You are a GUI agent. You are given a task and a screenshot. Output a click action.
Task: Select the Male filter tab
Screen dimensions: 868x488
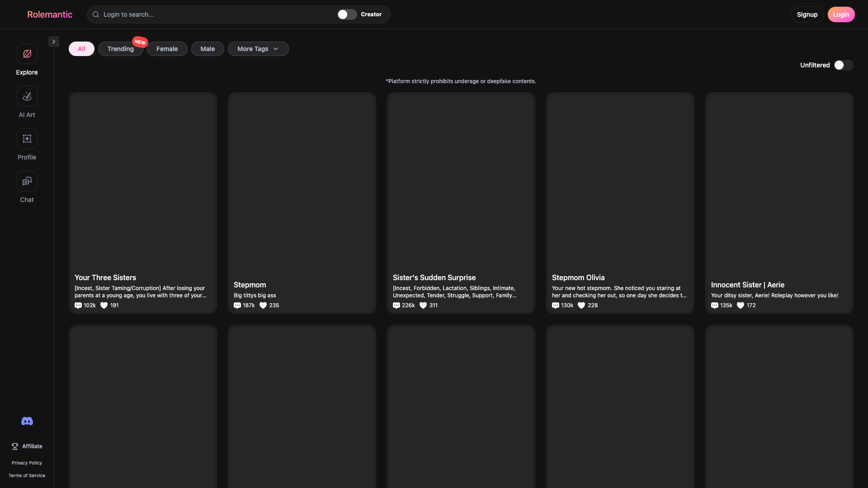[208, 49]
